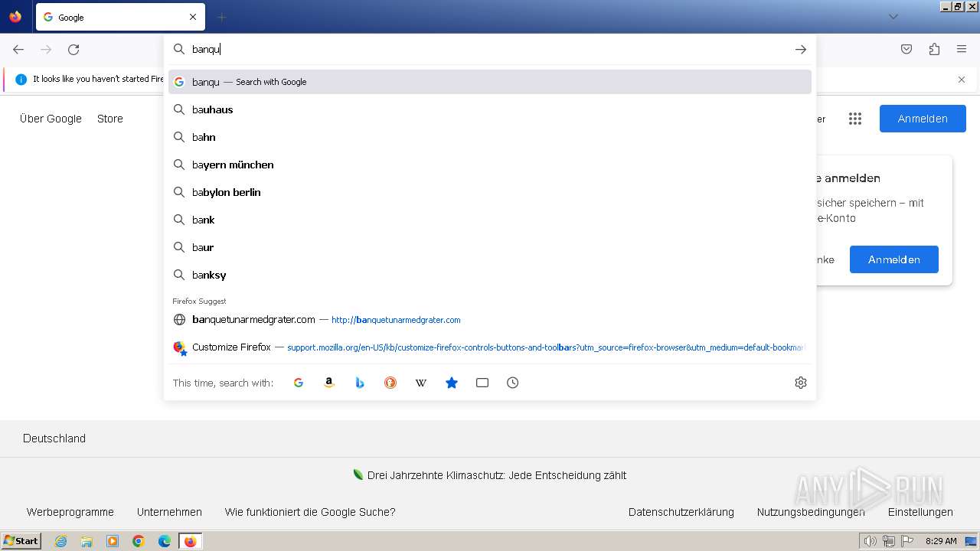
Task: Select the 'bank' suggestion
Action: coord(490,220)
